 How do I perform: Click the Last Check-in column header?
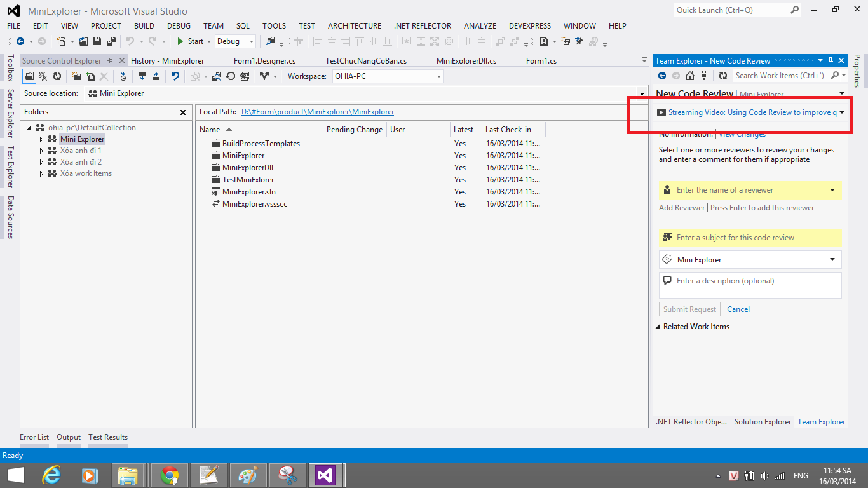coord(513,130)
